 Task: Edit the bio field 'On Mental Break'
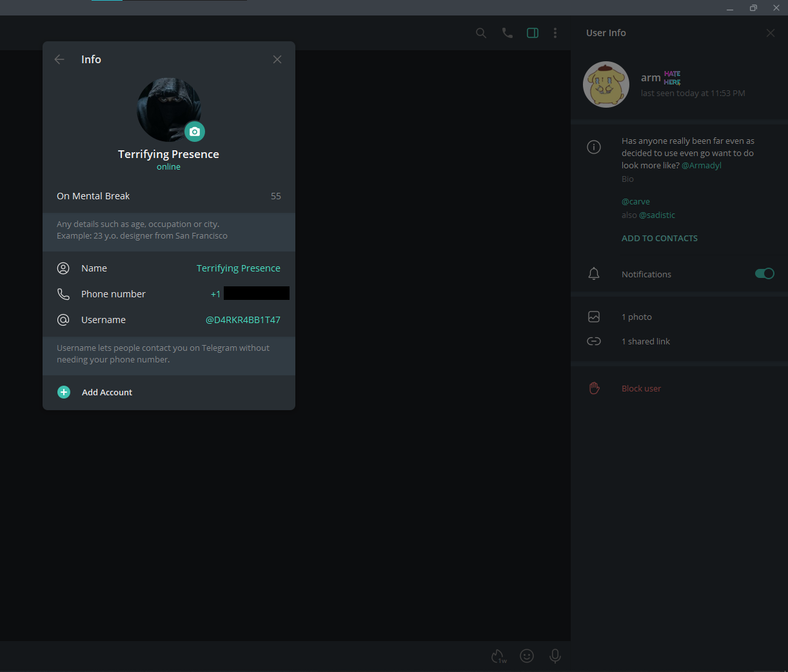tap(169, 196)
